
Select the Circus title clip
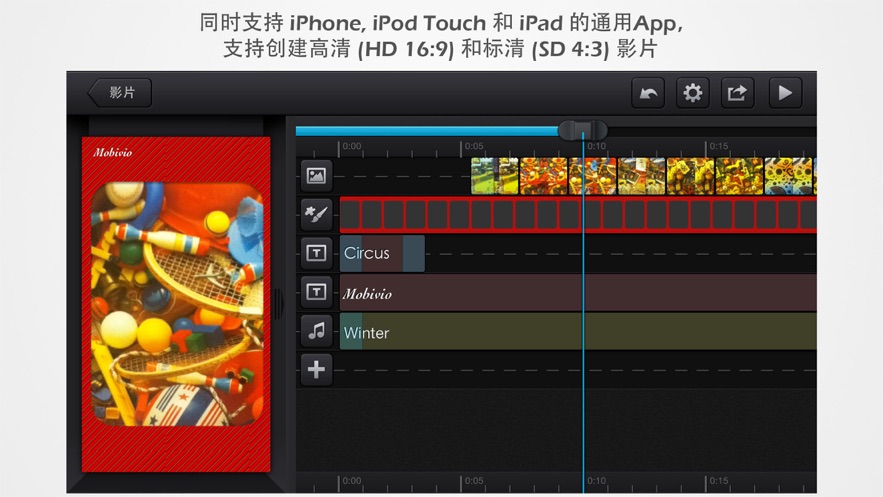pos(382,254)
